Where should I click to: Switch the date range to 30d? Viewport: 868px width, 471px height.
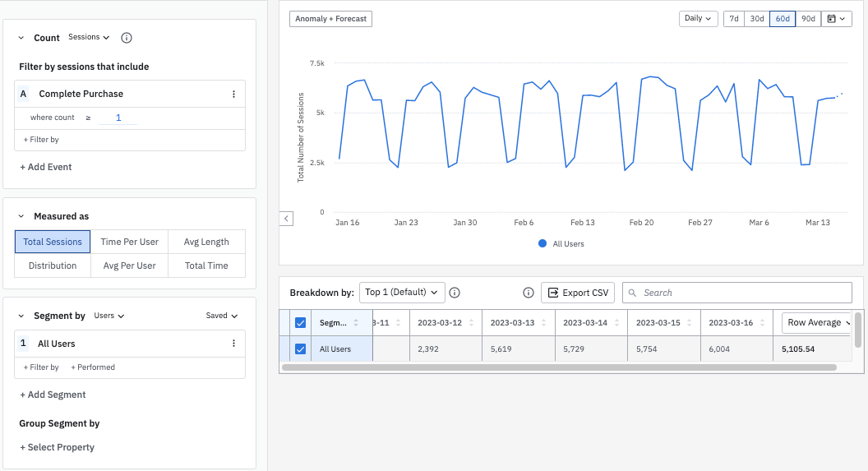click(x=756, y=19)
